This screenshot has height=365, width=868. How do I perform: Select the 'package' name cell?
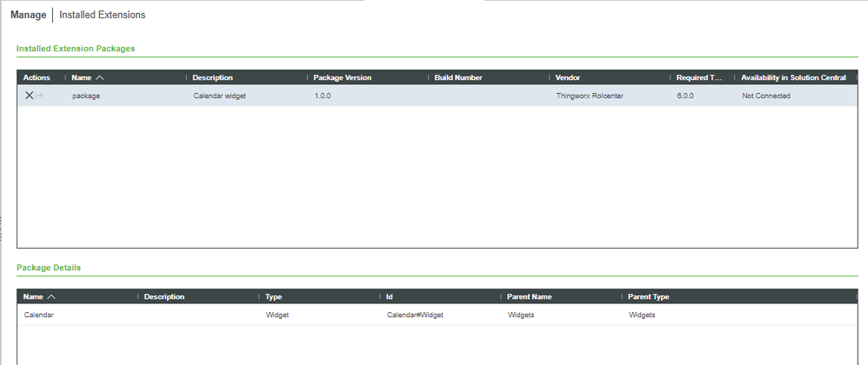point(86,96)
